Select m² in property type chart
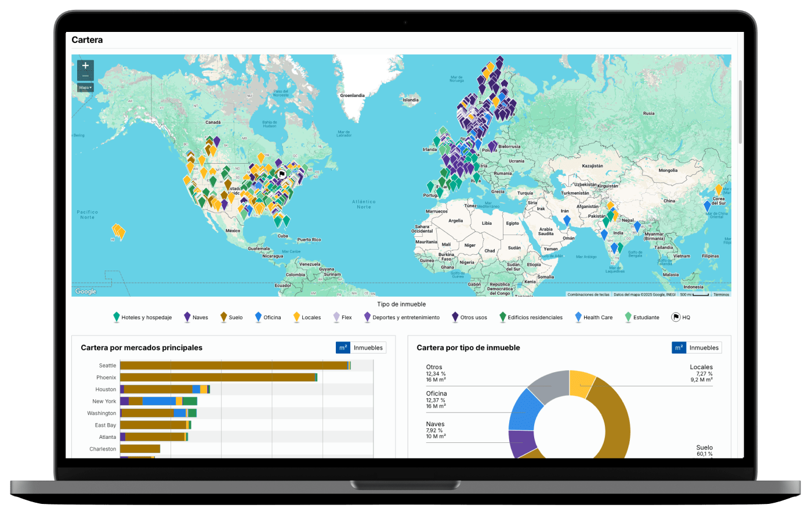812x519 pixels. click(679, 348)
